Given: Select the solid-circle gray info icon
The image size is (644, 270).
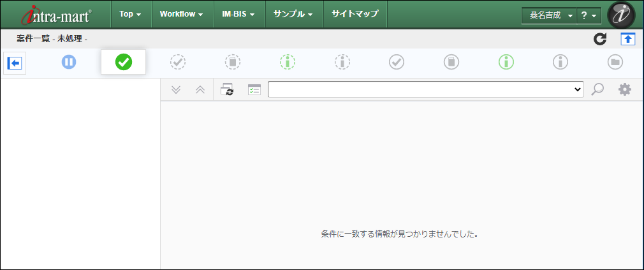Looking at the screenshot, I should 560,63.
